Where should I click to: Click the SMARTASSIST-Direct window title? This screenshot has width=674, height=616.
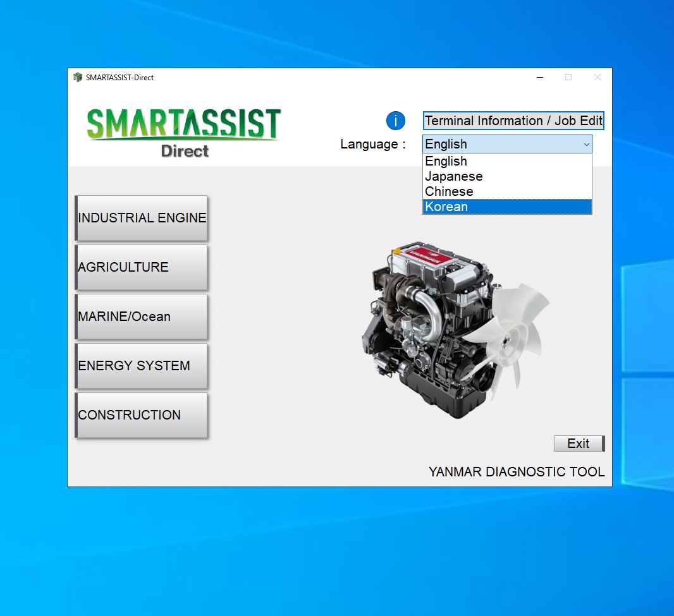click(123, 77)
